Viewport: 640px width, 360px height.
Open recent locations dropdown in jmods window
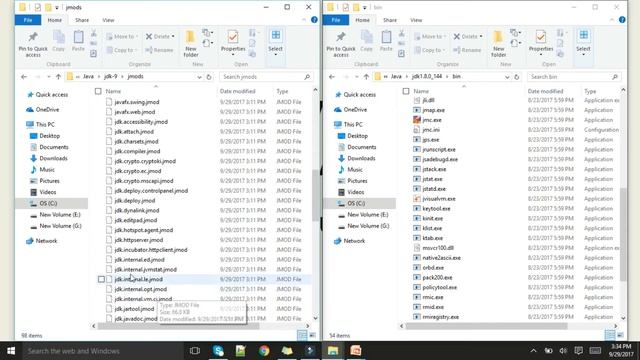pyautogui.click(x=49, y=77)
